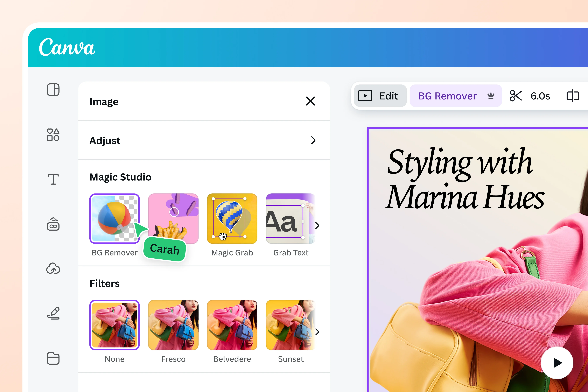Open the Elements panel in the sidebar

tap(53, 135)
